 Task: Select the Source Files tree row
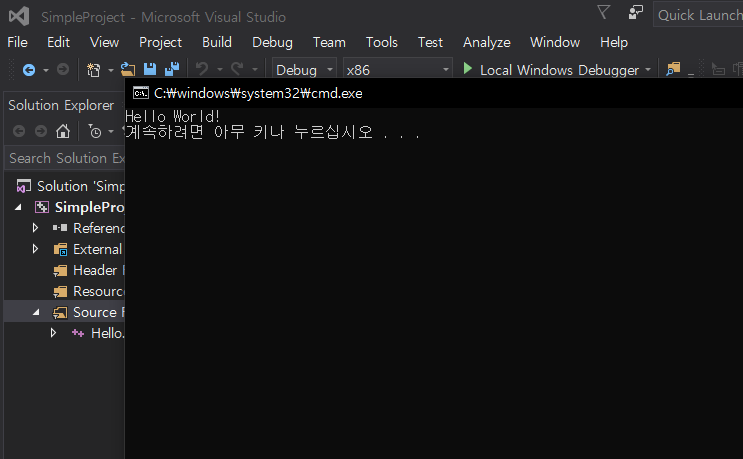pyautogui.click(x=64, y=312)
